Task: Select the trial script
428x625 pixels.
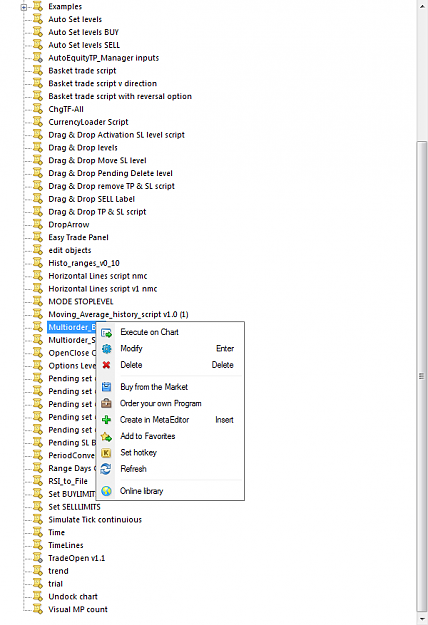Action: 55,584
